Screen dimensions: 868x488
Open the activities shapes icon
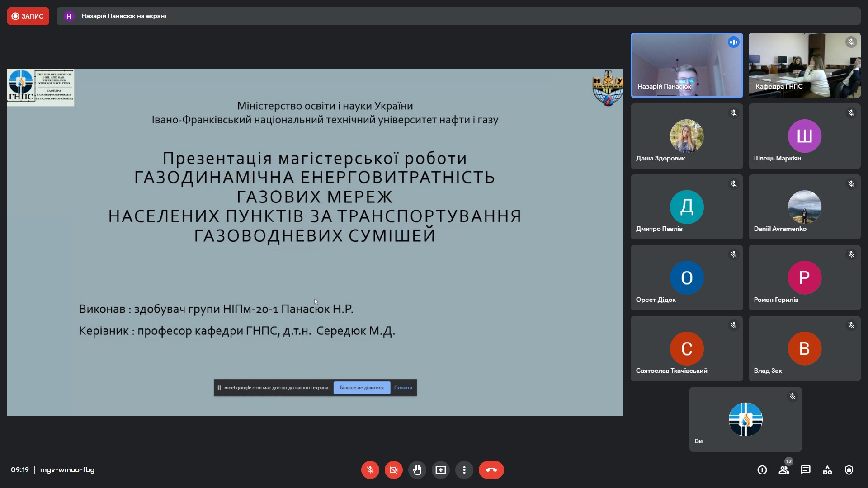pyautogui.click(x=827, y=470)
